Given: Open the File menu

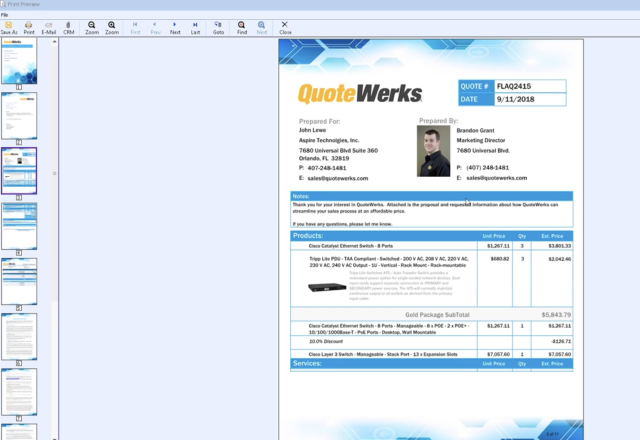Looking at the screenshot, I should [x=4, y=15].
